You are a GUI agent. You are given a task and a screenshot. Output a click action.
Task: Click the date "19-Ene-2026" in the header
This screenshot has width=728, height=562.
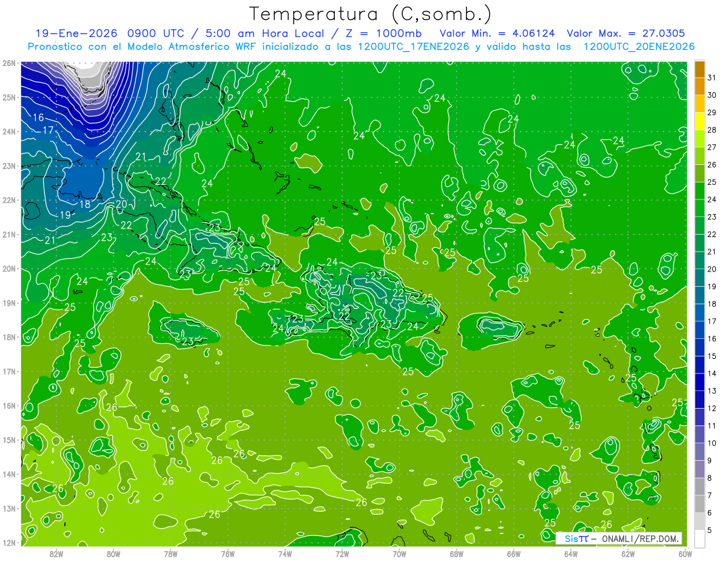pyautogui.click(x=75, y=33)
